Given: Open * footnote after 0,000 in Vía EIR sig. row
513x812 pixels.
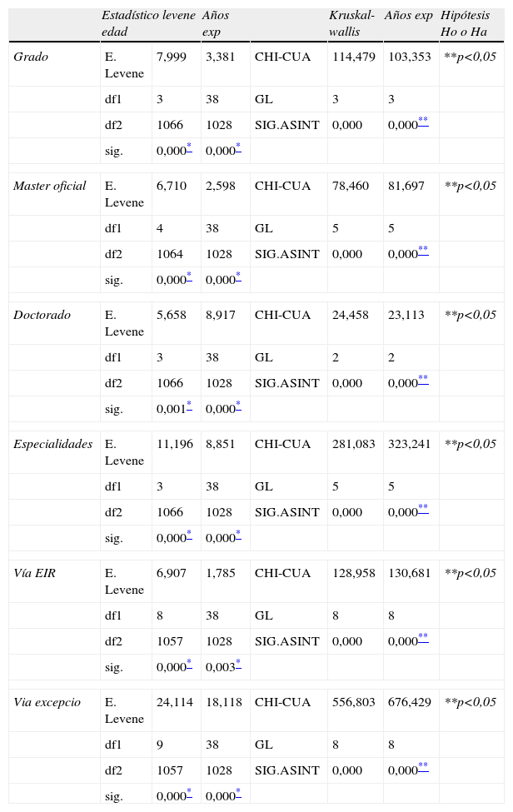Looking at the screenshot, I should (189, 664).
